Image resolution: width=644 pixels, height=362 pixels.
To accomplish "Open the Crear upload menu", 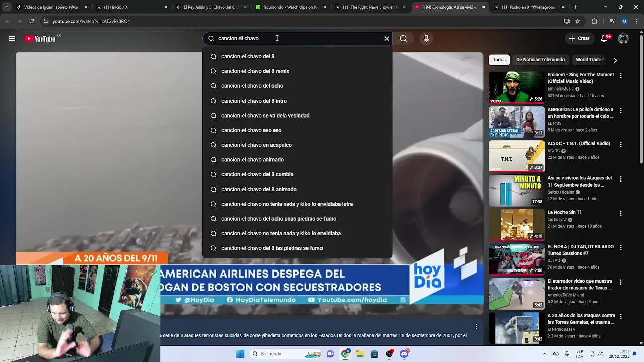I will [579, 39].
